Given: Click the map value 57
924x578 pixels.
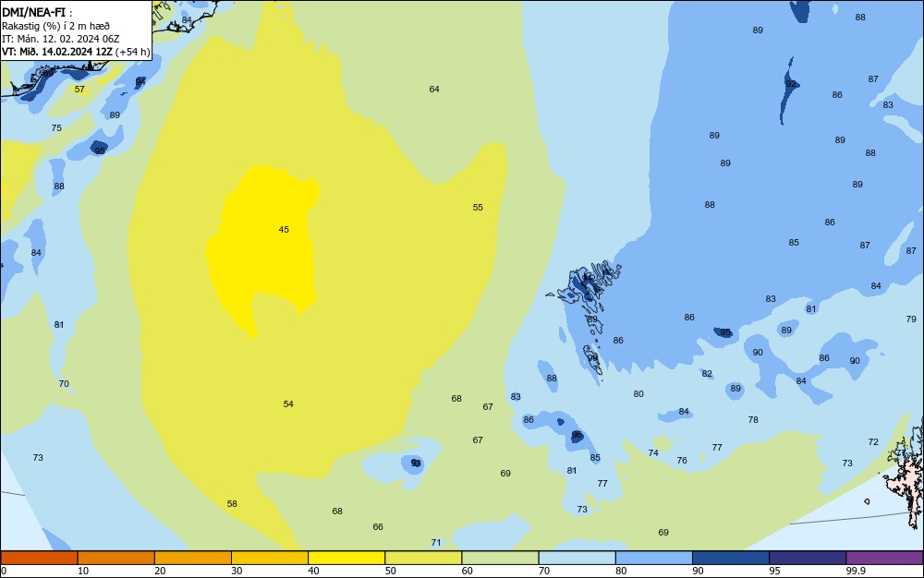Looking at the screenshot, I should [79, 90].
